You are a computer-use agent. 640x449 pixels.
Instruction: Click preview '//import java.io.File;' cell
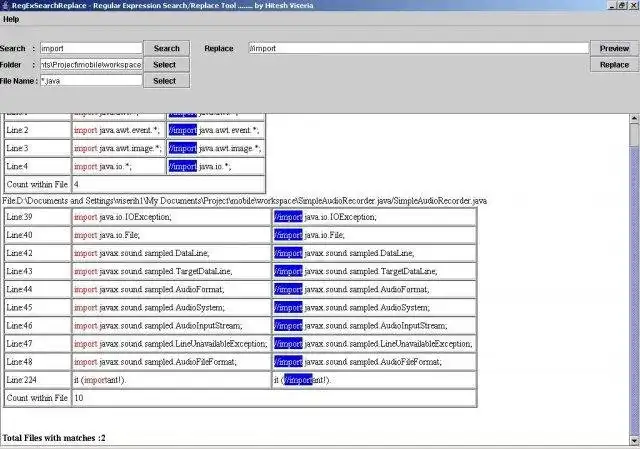(374, 235)
